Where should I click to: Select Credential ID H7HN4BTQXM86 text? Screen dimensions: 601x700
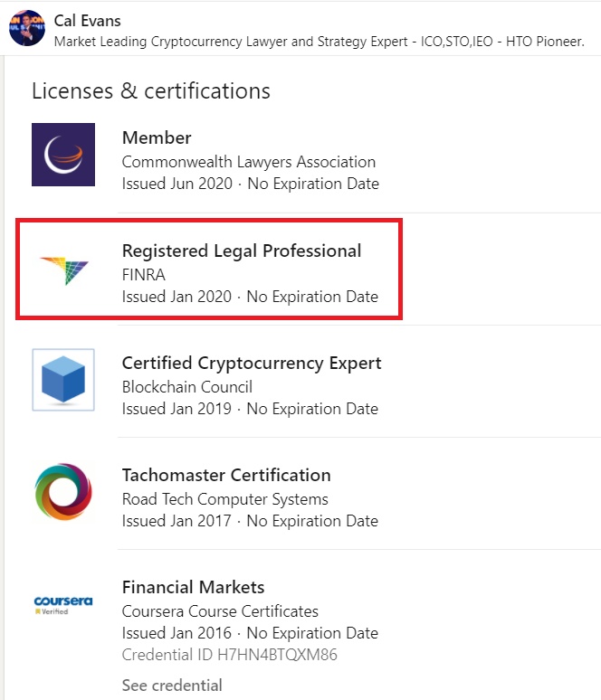[230, 655]
